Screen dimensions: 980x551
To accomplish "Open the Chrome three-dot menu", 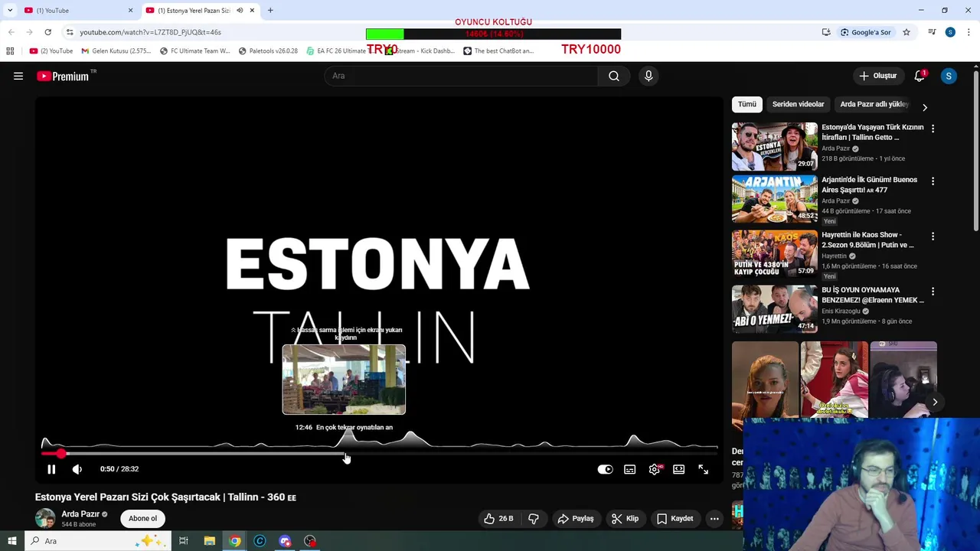I will point(969,32).
